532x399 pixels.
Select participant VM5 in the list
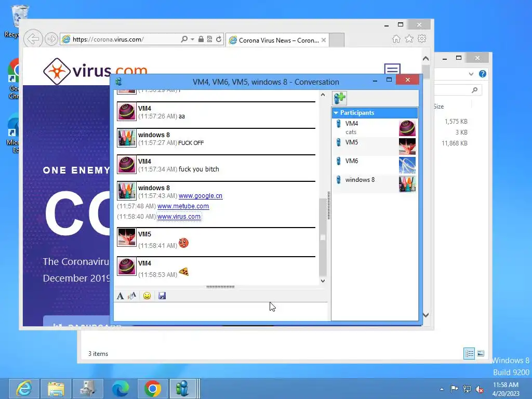tap(375, 146)
